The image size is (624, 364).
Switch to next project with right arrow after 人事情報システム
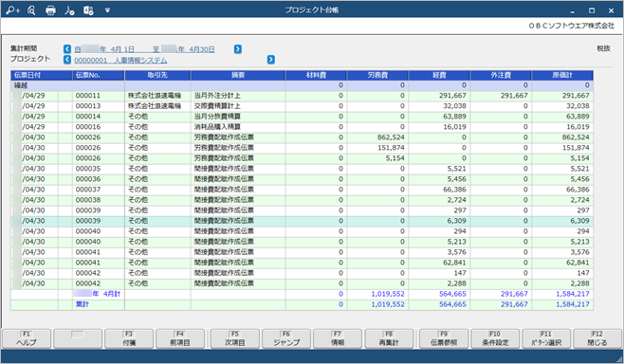270,60
